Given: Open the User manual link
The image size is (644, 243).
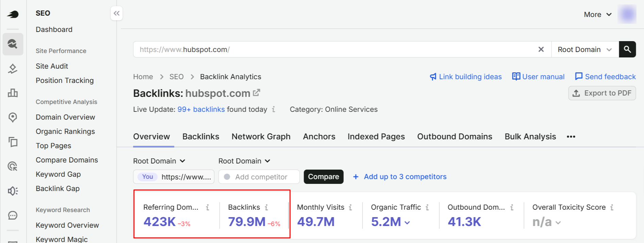Looking at the screenshot, I should click(538, 77).
